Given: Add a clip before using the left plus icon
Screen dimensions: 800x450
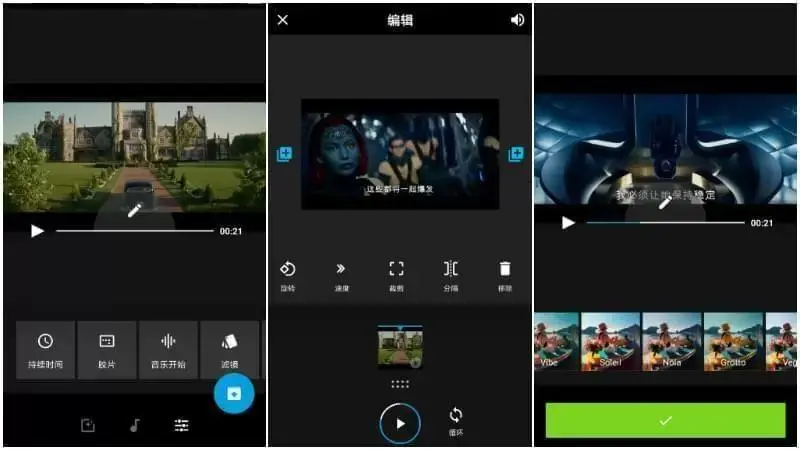Looking at the screenshot, I should point(284,154).
